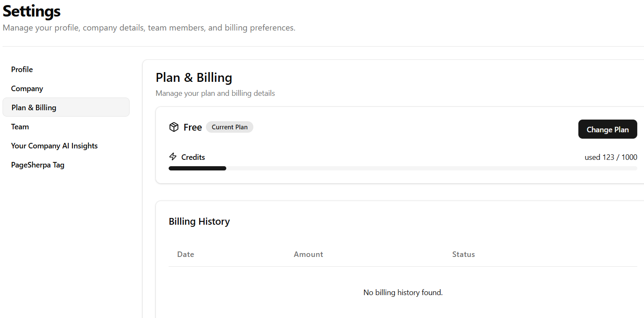The height and width of the screenshot is (318, 644).
Task: Click the Amount column header
Action: pyautogui.click(x=308, y=254)
